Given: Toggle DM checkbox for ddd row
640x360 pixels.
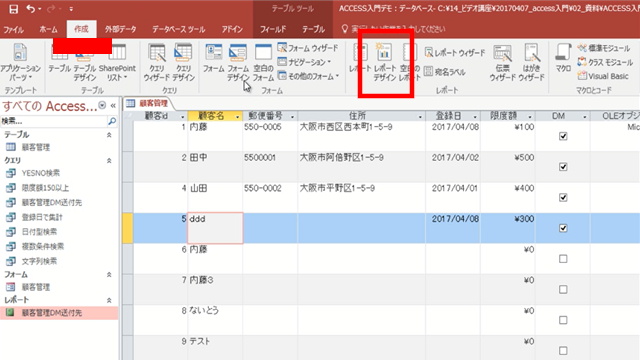Looking at the screenshot, I should 563,228.
